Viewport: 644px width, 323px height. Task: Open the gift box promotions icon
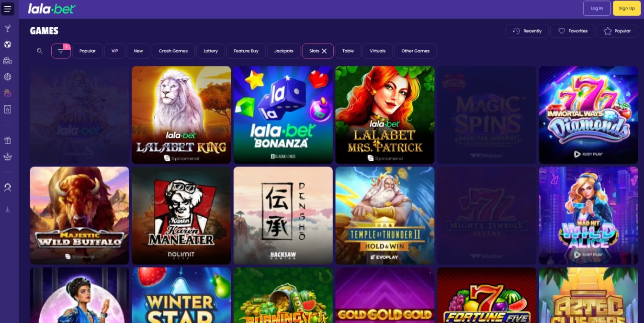[8, 140]
